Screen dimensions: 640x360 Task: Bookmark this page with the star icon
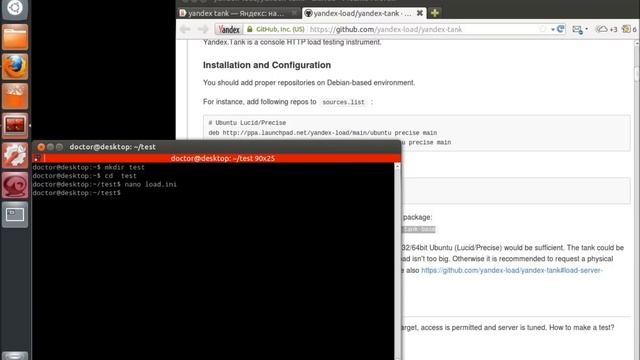(x=543, y=29)
